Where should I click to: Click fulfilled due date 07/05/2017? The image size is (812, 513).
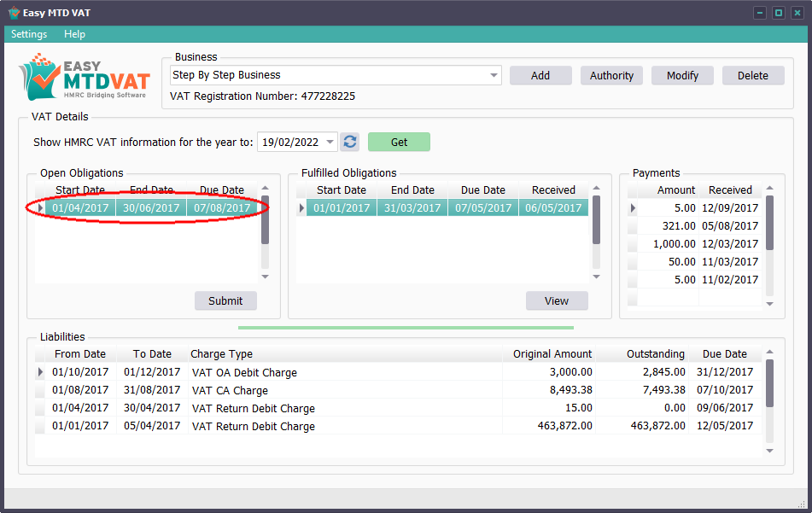tap(483, 208)
